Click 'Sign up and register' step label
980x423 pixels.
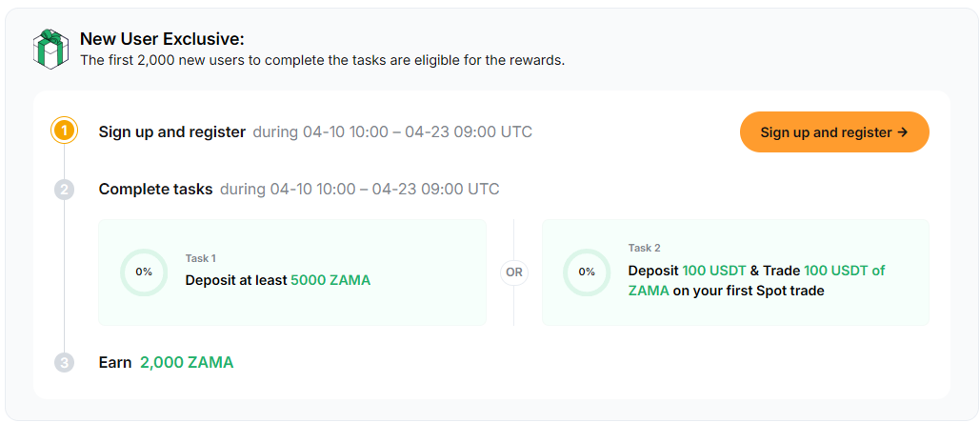click(172, 131)
